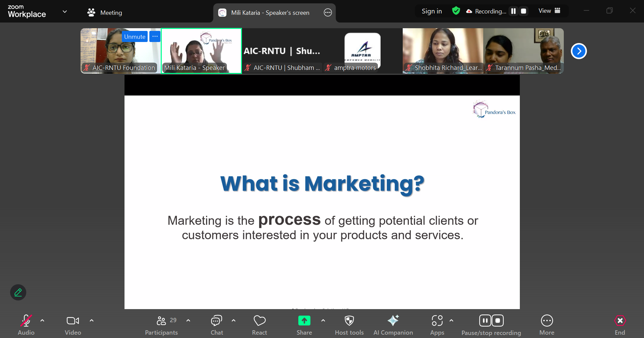Open the Chat panel icon
The height and width of the screenshot is (338, 644).
216,321
